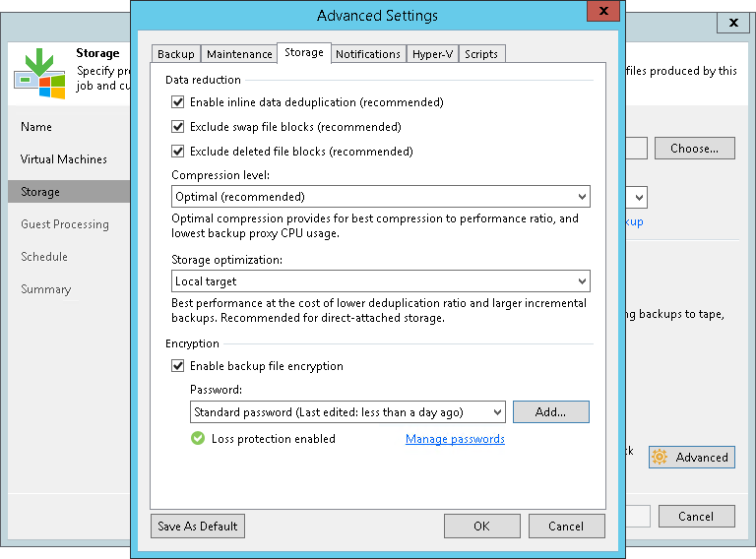Click the Manage passwords link
The height and width of the screenshot is (559, 756).
click(x=455, y=439)
